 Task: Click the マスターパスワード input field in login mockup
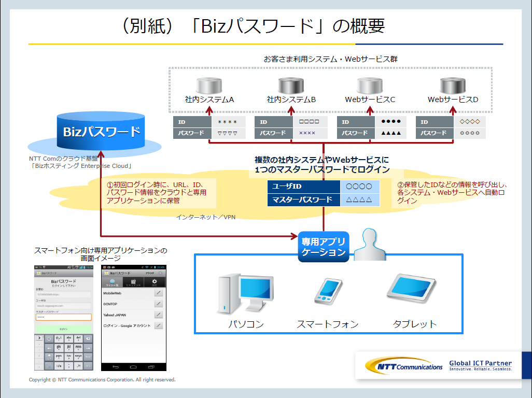[63, 317]
